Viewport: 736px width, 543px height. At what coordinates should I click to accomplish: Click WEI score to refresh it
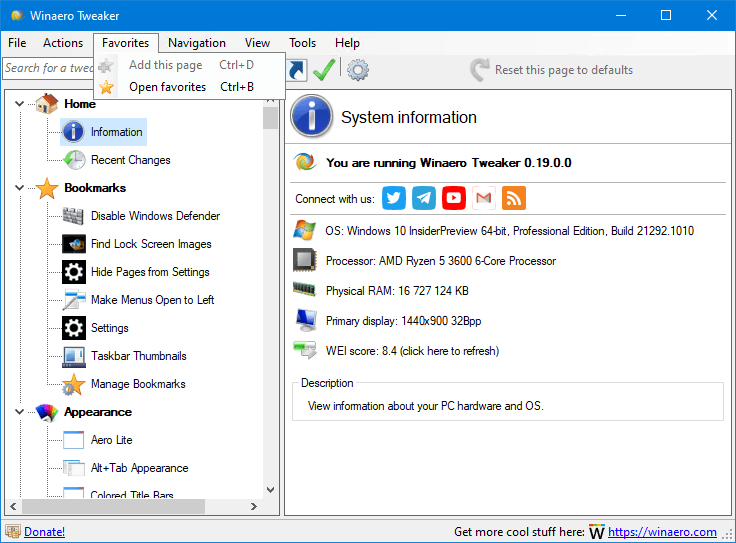412,351
